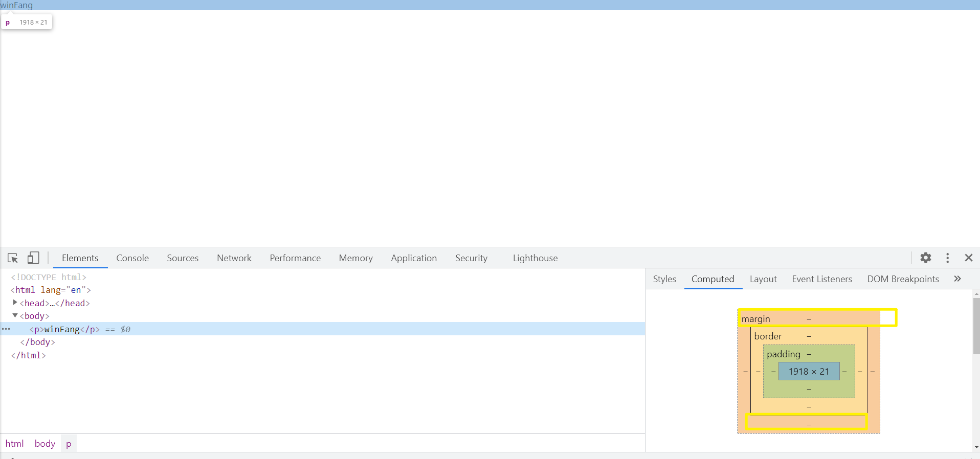The image size is (980, 459).
Task: Activate the inspect element picker icon
Action: (13, 258)
